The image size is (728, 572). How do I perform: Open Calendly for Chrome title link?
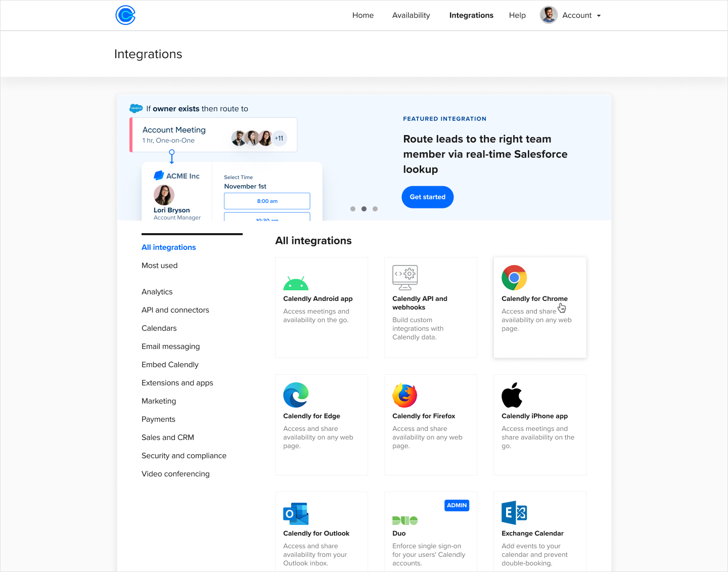click(534, 299)
